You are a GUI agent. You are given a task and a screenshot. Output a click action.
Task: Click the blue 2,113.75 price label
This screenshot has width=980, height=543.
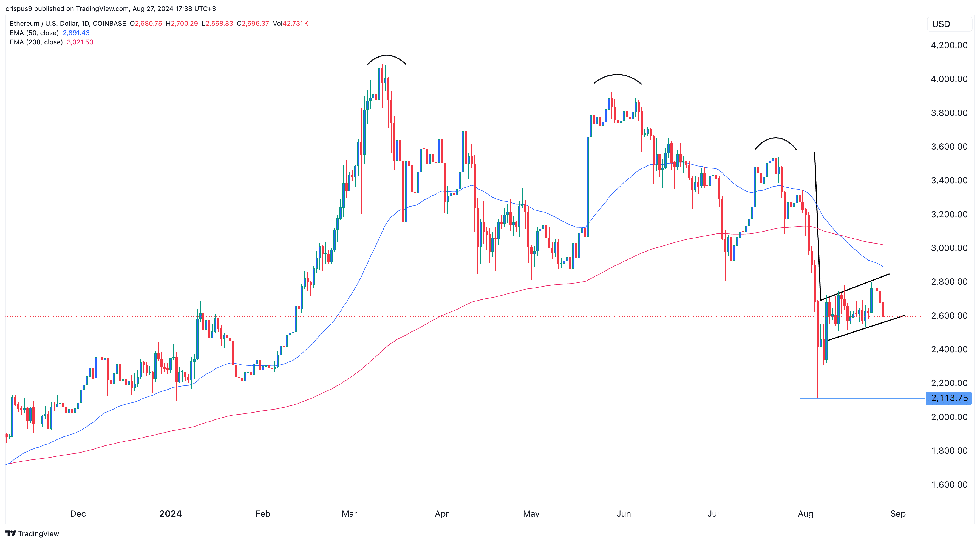(x=949, y=398)
